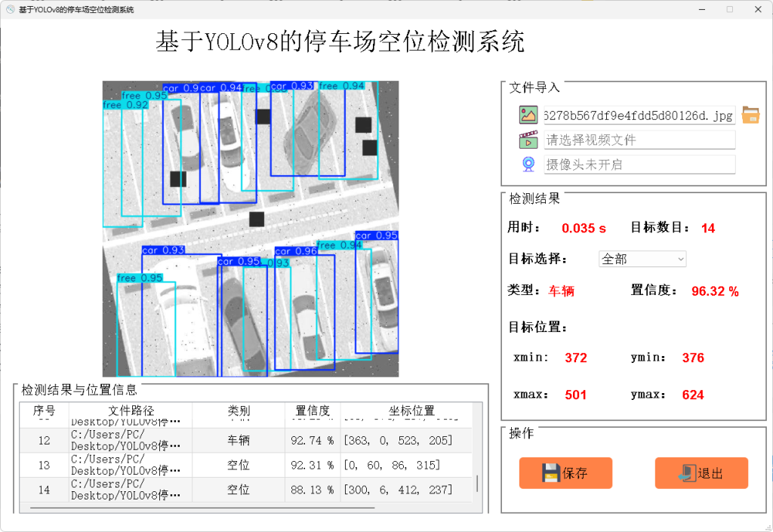Choose a target from the detection dropdown
This screenshot has width=773, height=532.
coord(642,259)
